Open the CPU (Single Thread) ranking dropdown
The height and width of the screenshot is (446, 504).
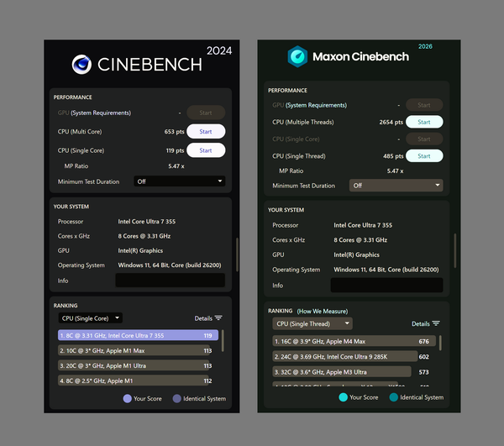[312, 323]
